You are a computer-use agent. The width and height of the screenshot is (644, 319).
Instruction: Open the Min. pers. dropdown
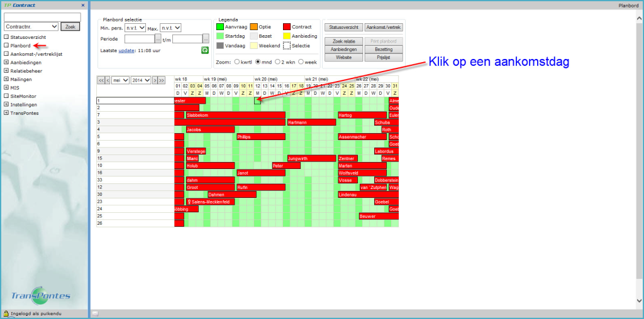(x=135, y=28)
